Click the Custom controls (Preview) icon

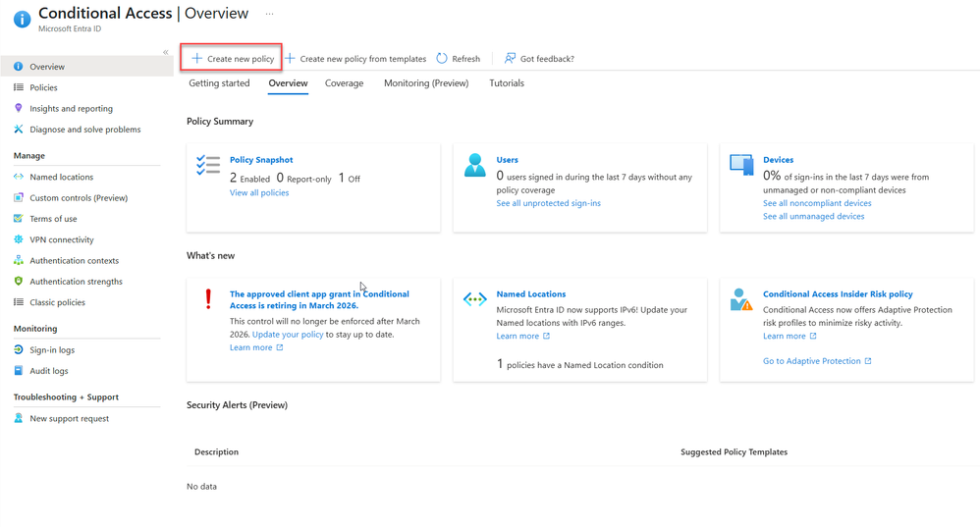point(18,197)
